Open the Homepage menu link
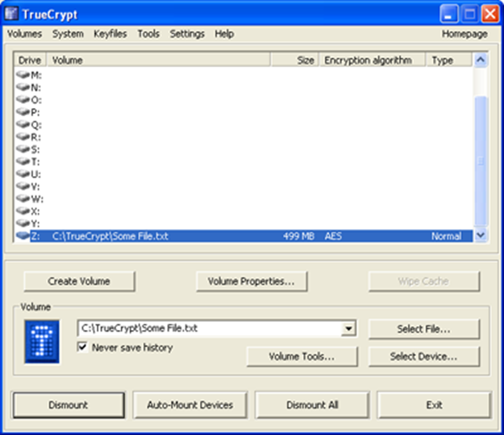 tap(464, 34)
